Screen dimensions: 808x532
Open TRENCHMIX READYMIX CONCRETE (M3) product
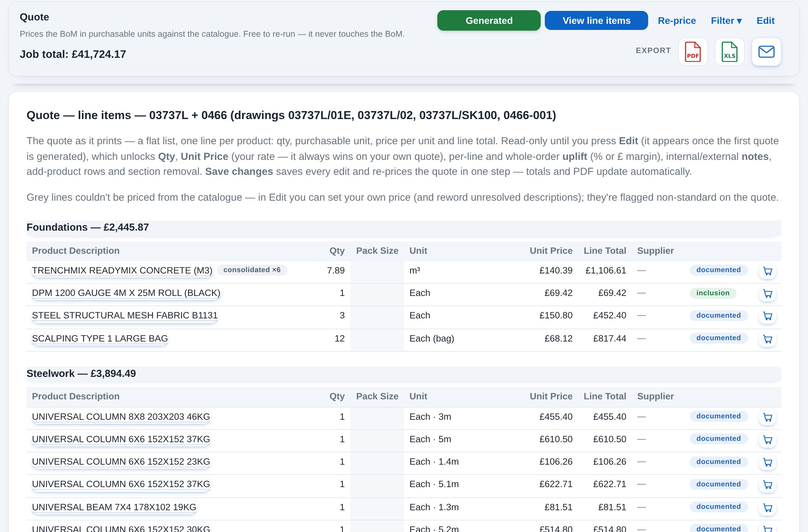(x=122, y=270)
